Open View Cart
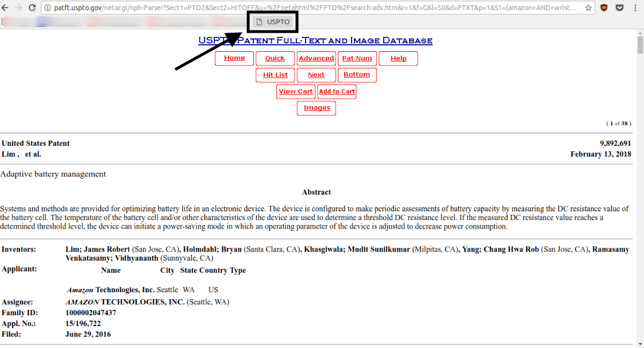 tap(296, 91)
